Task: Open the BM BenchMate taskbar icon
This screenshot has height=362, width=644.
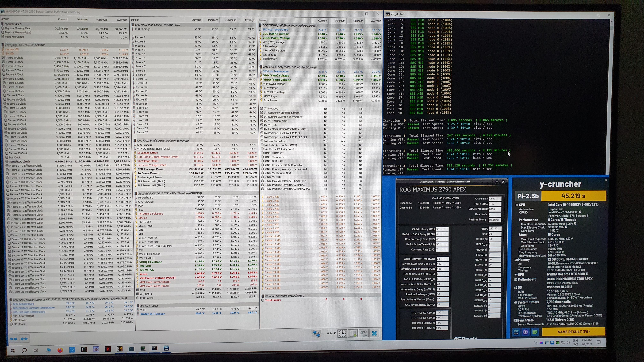Action: coord(119,349)
